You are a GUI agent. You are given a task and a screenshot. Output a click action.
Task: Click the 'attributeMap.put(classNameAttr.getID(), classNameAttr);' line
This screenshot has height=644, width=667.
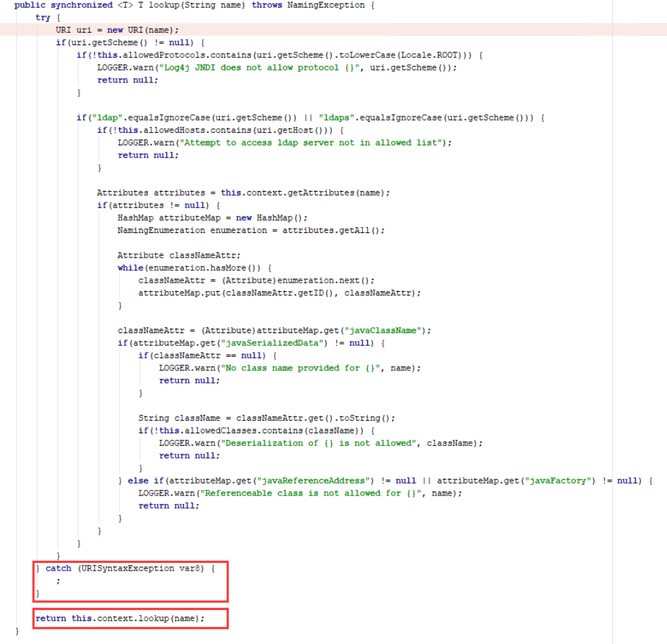click(279, 293)
